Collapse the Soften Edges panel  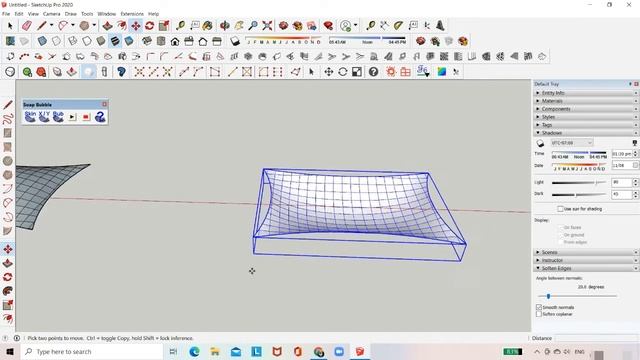[x=586, y=268]
